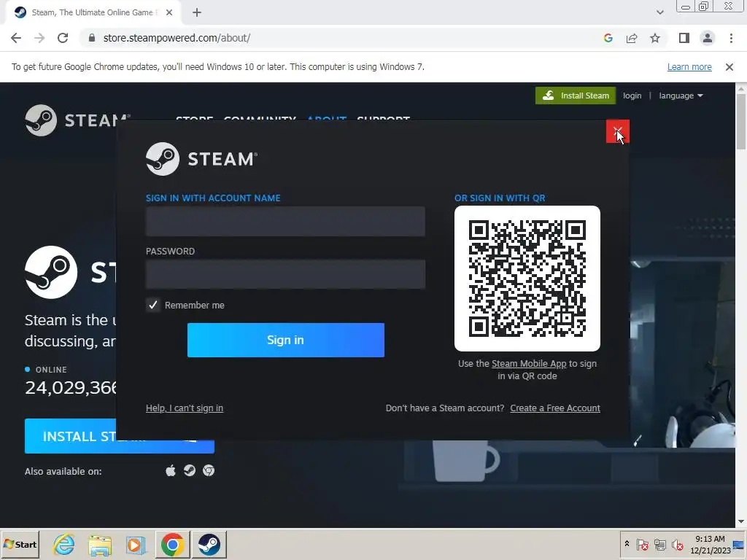Show hidden tray icons arrow
The image size is (747, 560).
coord(627,544)
